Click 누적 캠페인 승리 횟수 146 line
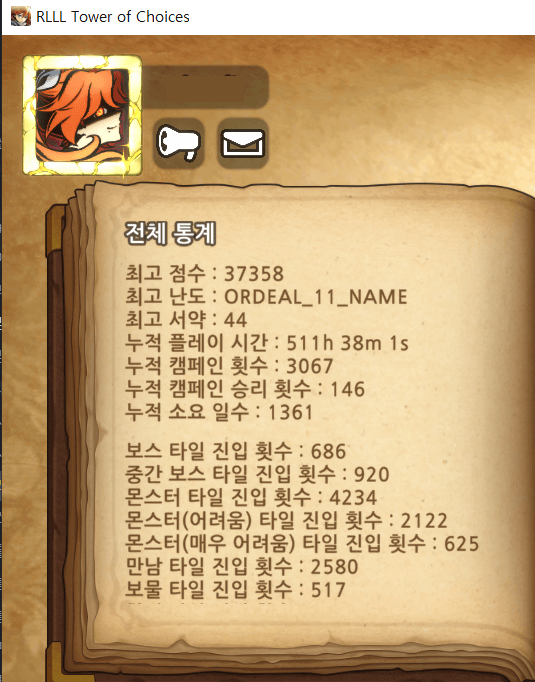 click(245, 389)
